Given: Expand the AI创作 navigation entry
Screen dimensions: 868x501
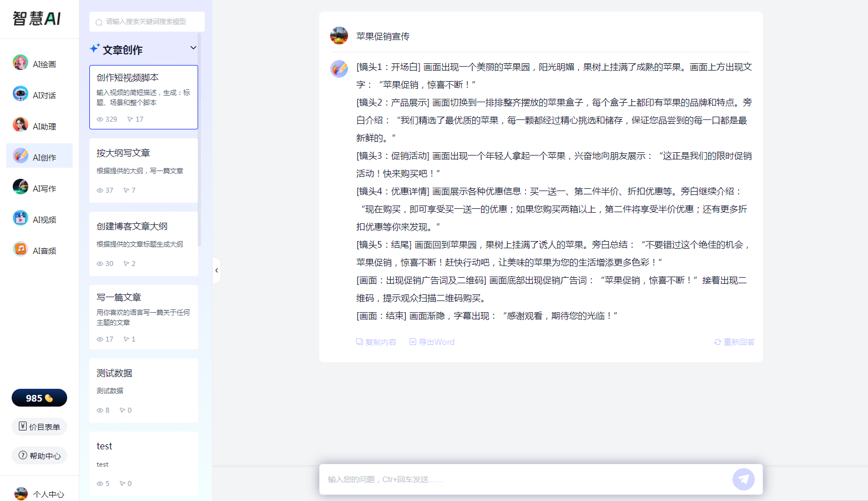Looking at the screenshot, I should point(39,156).
